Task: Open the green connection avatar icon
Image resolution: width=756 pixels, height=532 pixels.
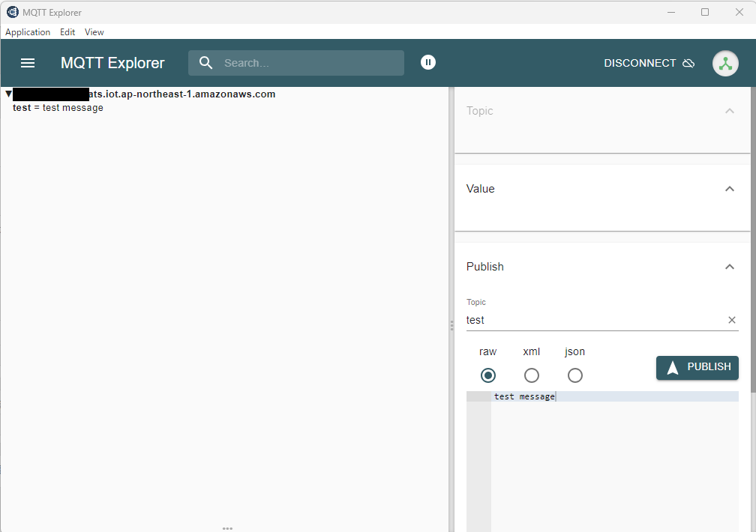Action: [725, 63]
